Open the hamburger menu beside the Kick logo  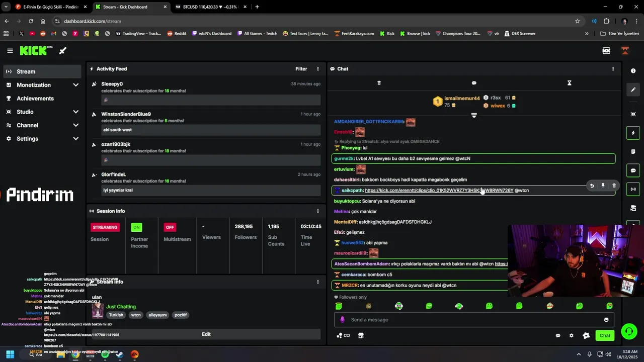click(x=10, y=51)
